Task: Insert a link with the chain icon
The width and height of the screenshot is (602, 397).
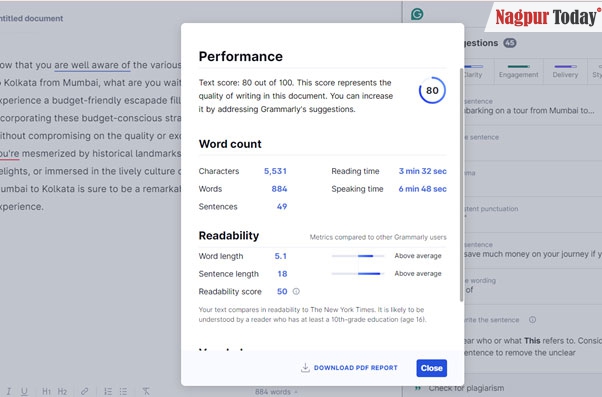Action: click(84, 391)
